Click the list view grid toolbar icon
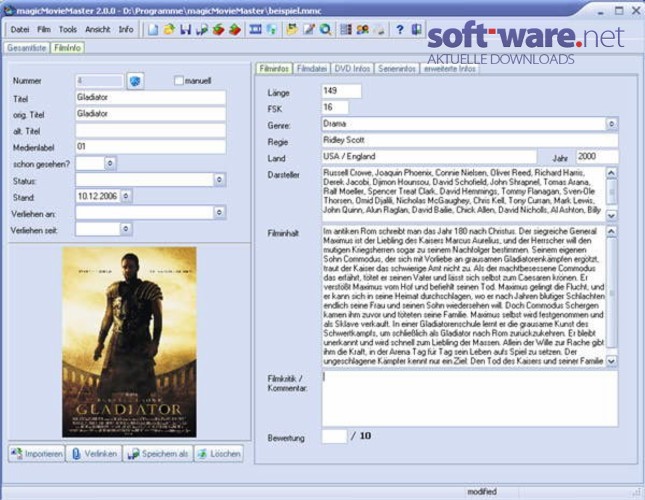This screenshot has height=500, width=645. 346,30
